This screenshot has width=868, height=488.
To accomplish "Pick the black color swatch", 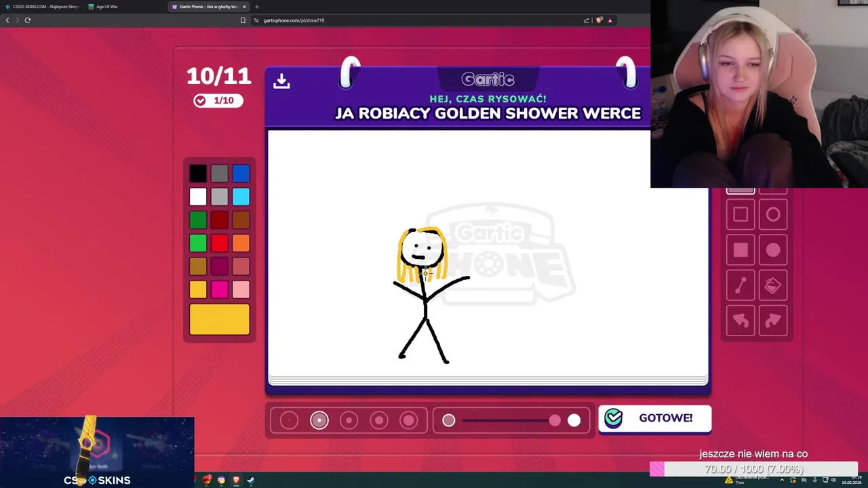I will coord(198,174).
